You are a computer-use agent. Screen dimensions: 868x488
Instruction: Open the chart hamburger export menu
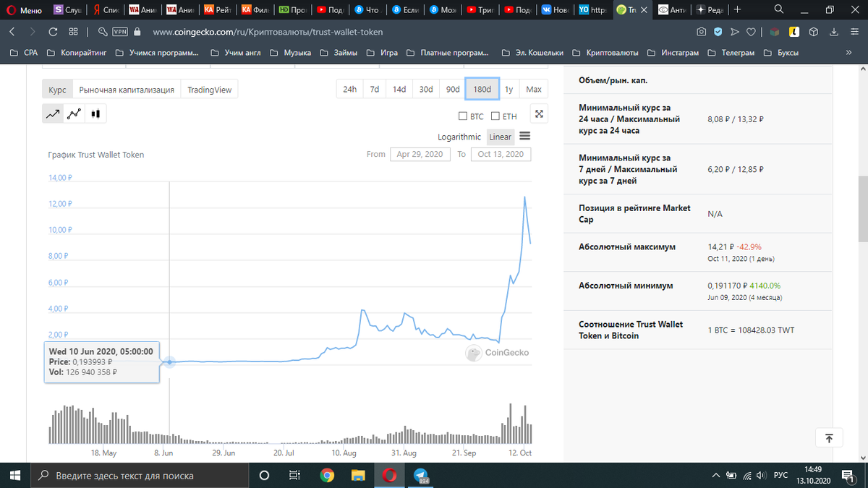[525, 136]
